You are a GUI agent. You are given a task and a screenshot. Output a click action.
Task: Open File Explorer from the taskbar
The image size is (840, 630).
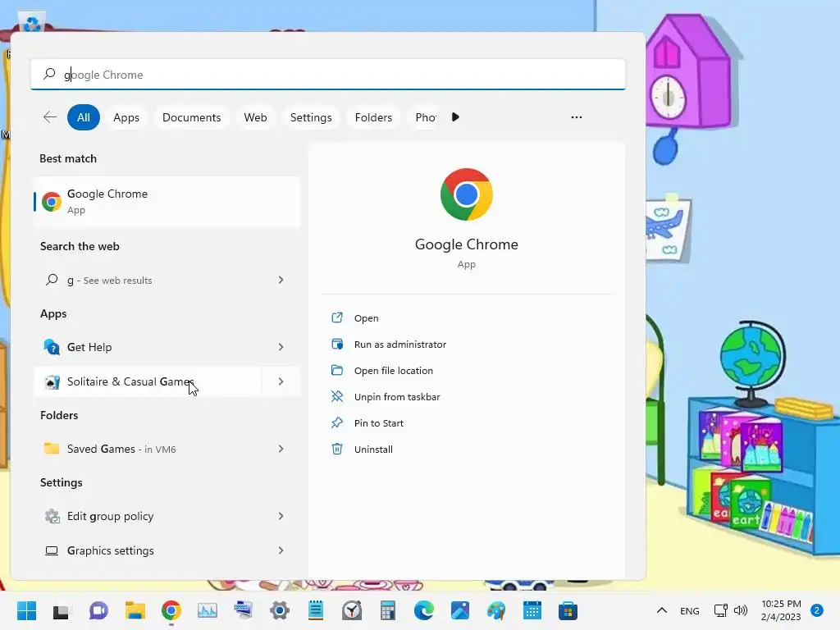click(135, 610)
